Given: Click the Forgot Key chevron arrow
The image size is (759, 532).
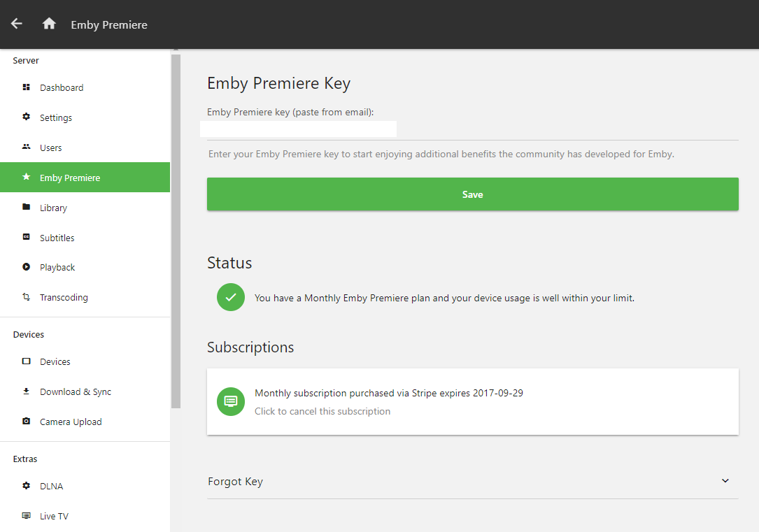Looking at the screenshot, I should point(725,481).
